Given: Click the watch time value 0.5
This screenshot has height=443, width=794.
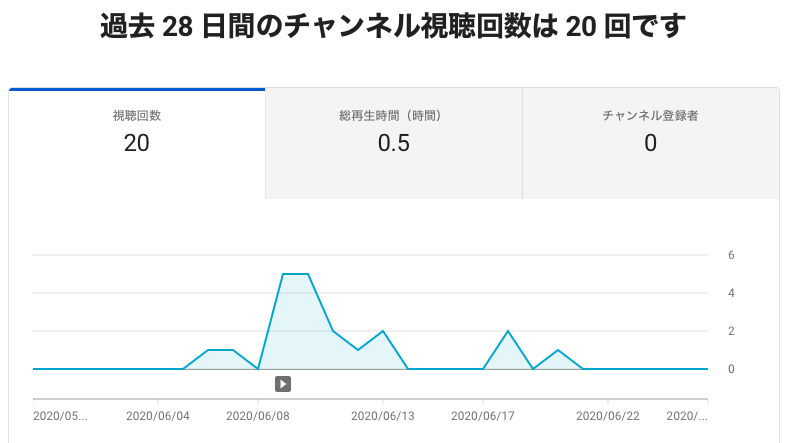Looking at the screenshot, I should pos(393,143).
